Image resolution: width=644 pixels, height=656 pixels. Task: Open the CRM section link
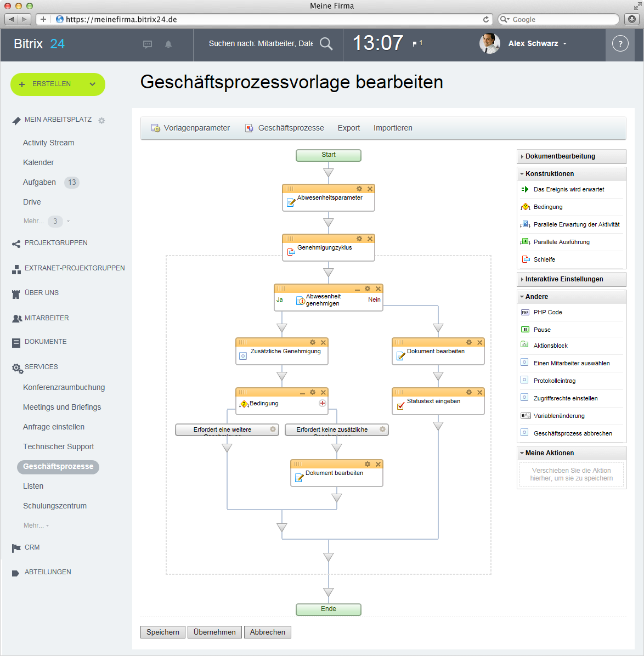pos(32,547)
